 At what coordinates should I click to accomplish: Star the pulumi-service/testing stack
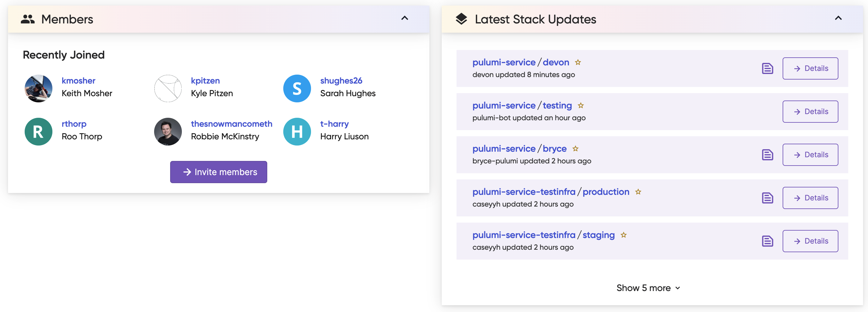(x=581, y=105)
